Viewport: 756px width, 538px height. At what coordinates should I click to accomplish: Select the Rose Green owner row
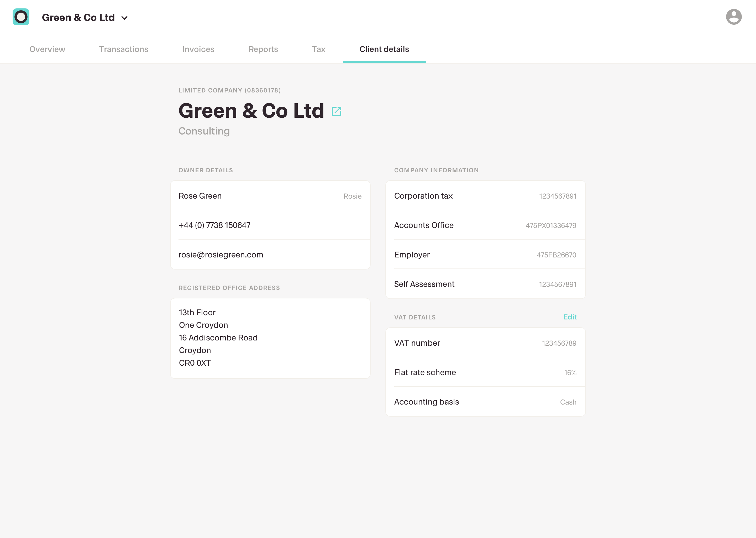(x=270, y=196)
